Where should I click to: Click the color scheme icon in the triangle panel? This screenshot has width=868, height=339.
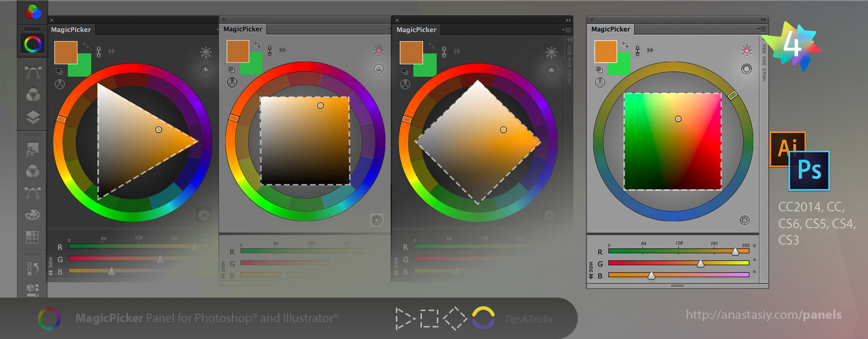tap(60, 84)
